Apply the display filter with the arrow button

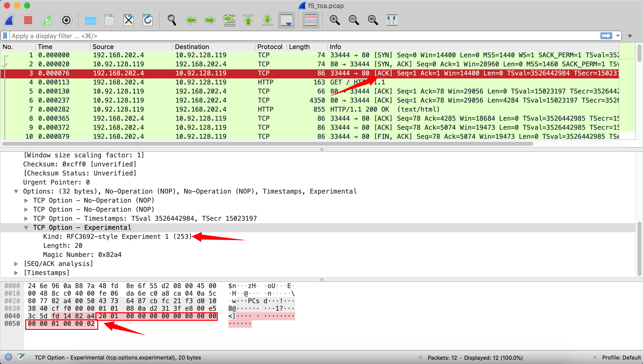607,36
